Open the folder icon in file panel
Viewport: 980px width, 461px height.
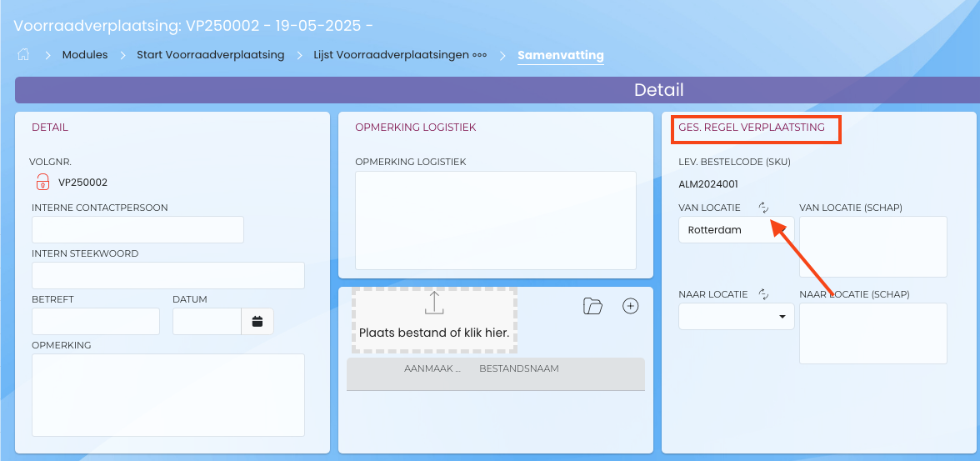[x=592, y=306]
